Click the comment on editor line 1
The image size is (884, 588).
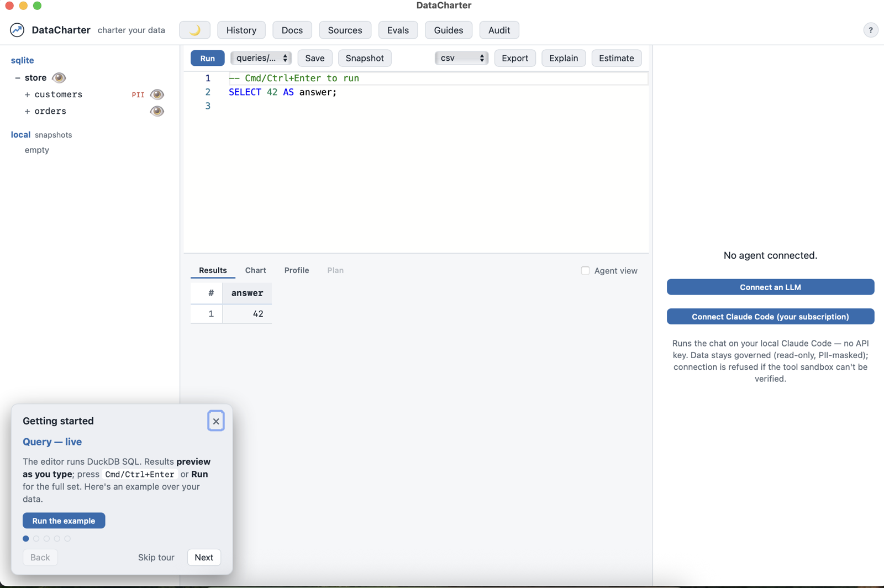click(293, 78)
